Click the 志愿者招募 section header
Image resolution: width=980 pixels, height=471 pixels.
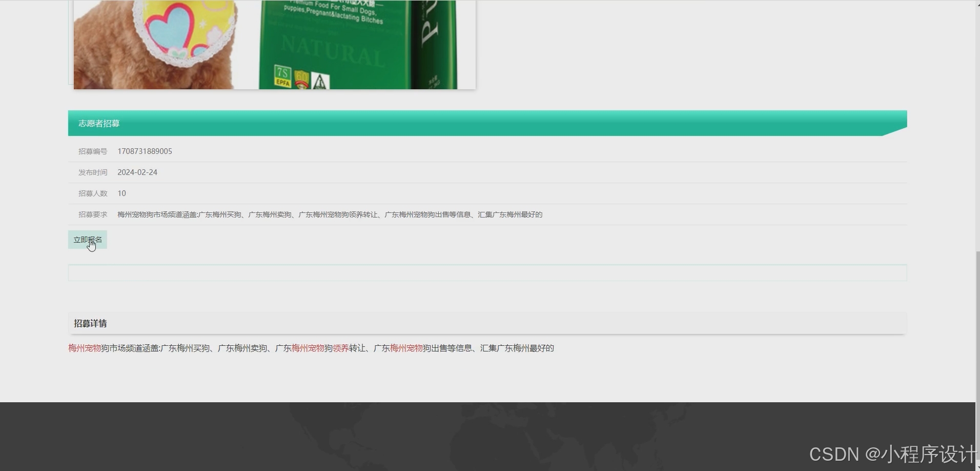(99, 123)
